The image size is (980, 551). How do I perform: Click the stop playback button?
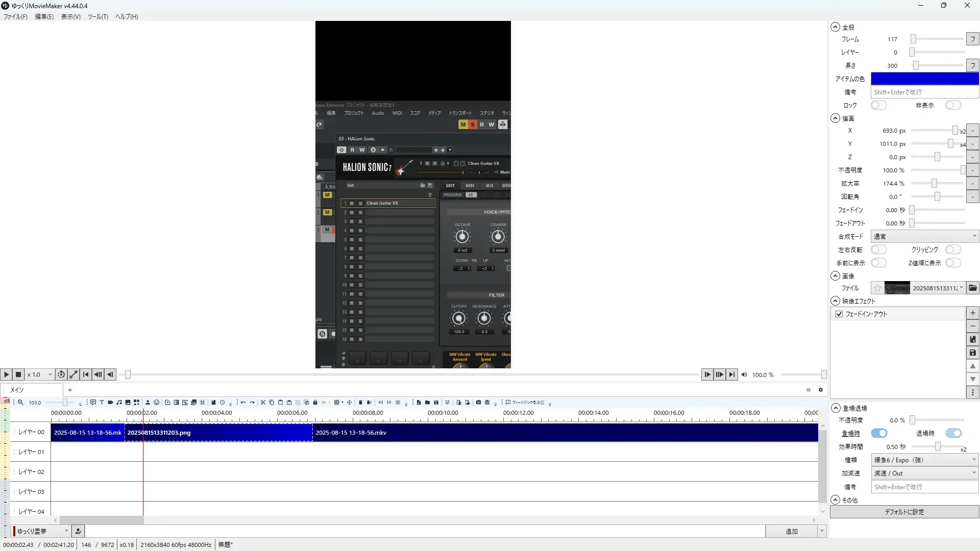tap(18, 374)
